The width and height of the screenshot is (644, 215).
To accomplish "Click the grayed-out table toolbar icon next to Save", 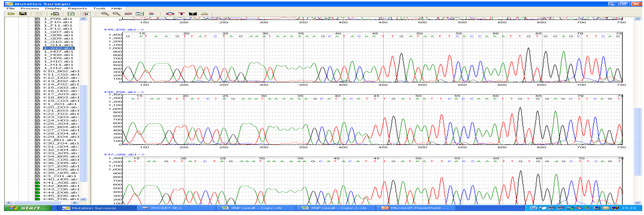I will [x=39, y=14].
